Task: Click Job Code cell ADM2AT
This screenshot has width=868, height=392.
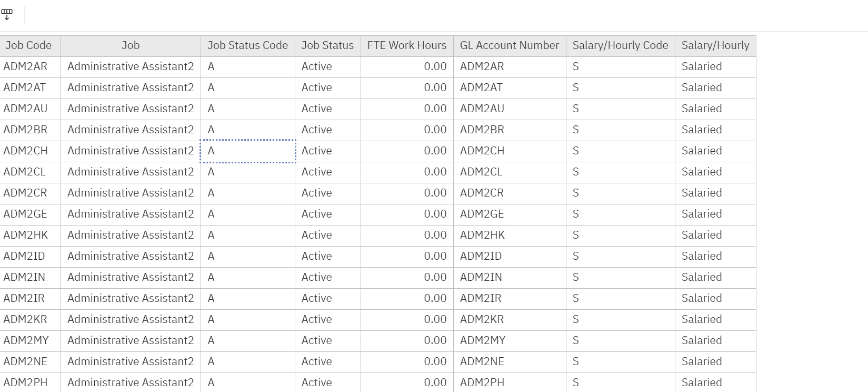Action: tap(30, 88)
